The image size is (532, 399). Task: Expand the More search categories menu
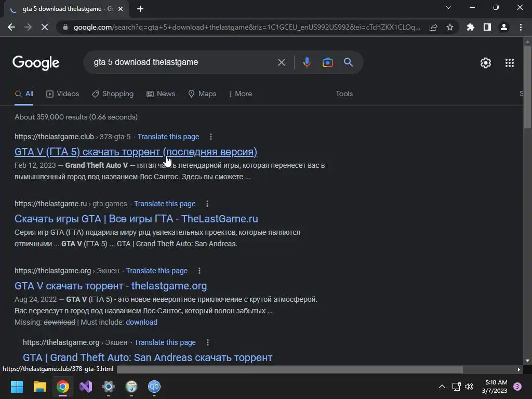[240, 94]
